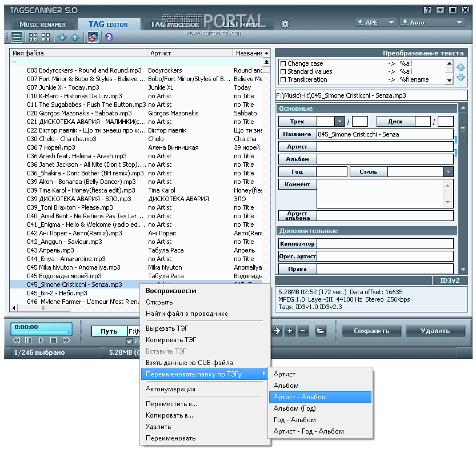
Task: Click the blue up-arrow toolbar icon
Action: (x=75, y=37)
